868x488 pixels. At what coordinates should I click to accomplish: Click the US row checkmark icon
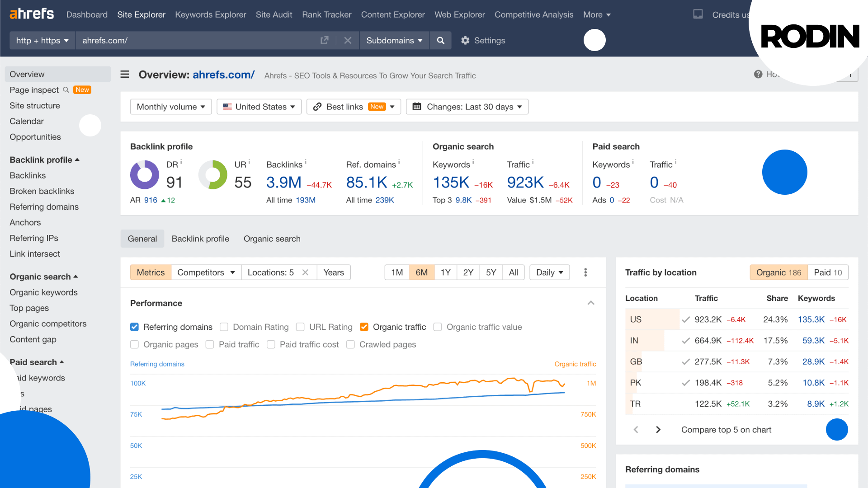[x=686, y=319]
